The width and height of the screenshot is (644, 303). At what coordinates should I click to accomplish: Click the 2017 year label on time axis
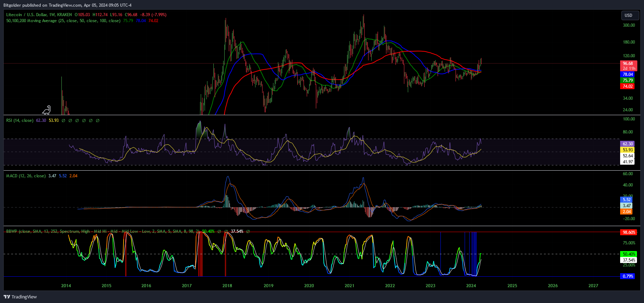tap(187, 286)
